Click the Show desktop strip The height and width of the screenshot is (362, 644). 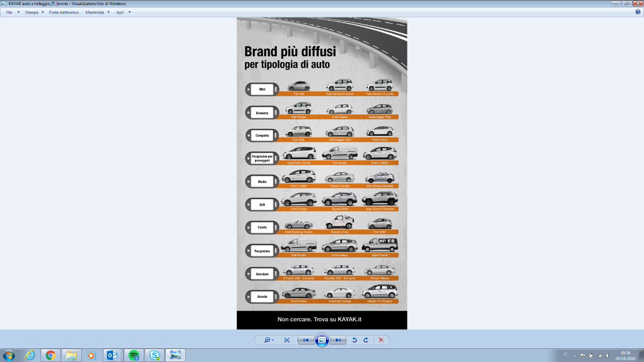[642, 355]
